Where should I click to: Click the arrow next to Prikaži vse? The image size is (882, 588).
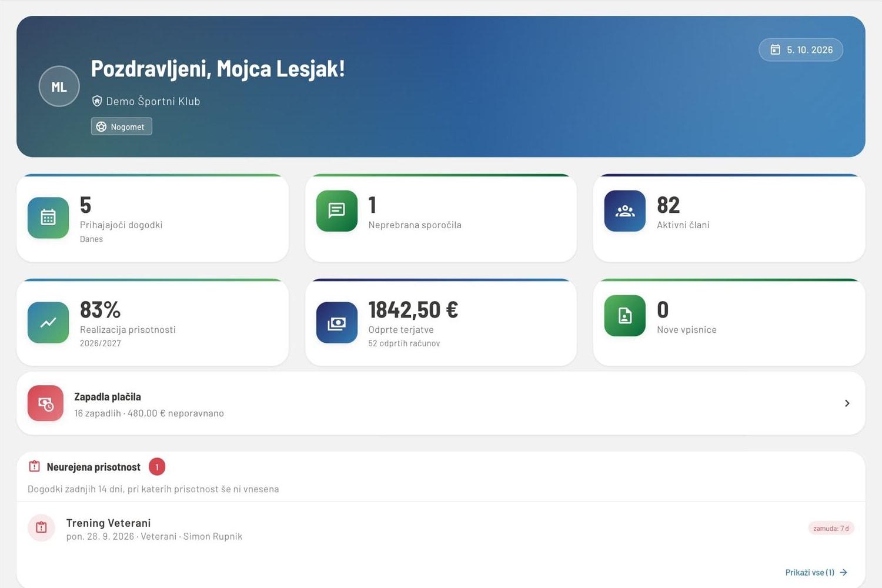(x=844, y=572)
